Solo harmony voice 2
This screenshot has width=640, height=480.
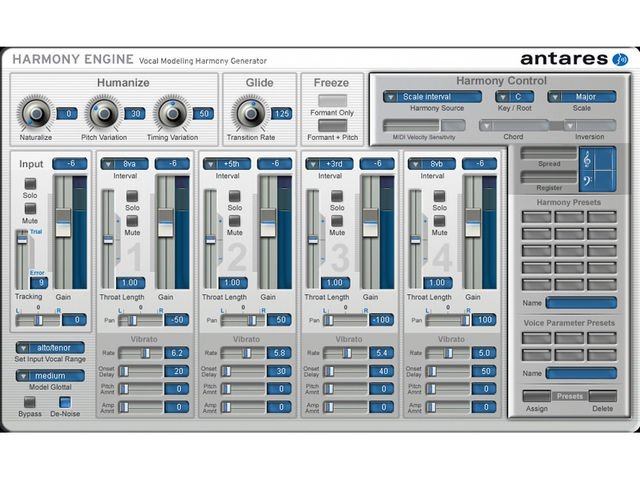tap(234, 196)
